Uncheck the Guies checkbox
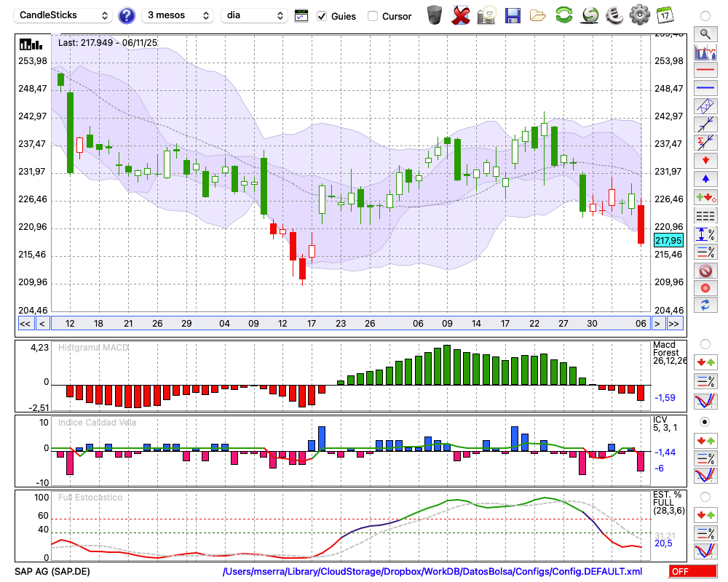The height and width of the screenshot is (582, 728). pos(322,16)
